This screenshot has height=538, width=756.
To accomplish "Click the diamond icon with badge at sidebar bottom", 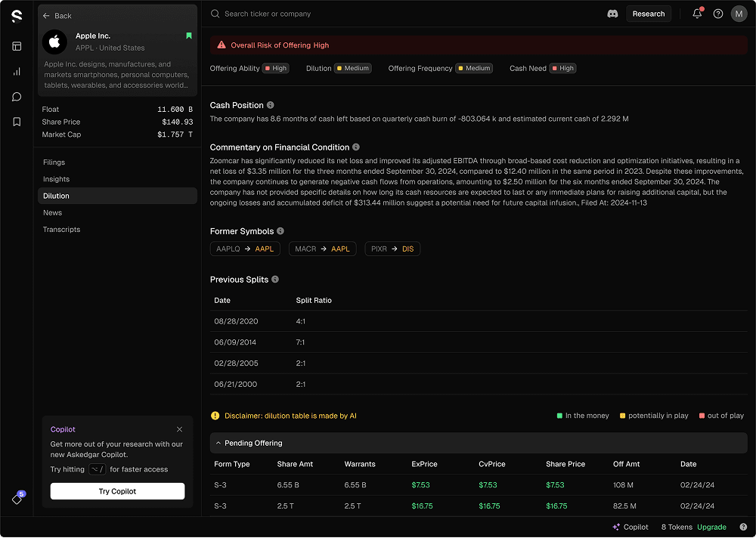I will 16,499.
